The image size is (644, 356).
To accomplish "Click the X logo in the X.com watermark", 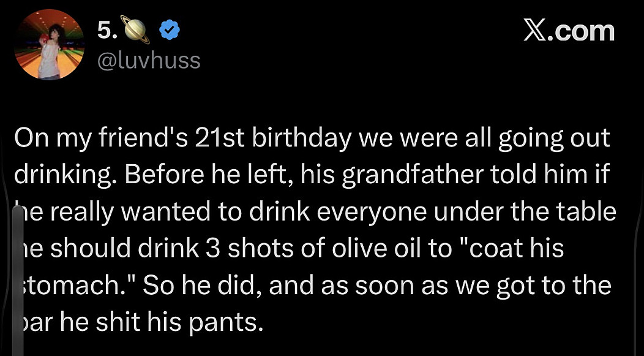I will coord(537,29).
